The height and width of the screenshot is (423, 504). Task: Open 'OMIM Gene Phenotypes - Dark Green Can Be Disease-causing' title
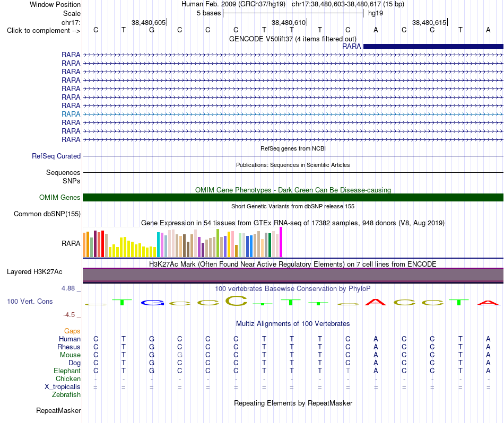coord(293,190)
